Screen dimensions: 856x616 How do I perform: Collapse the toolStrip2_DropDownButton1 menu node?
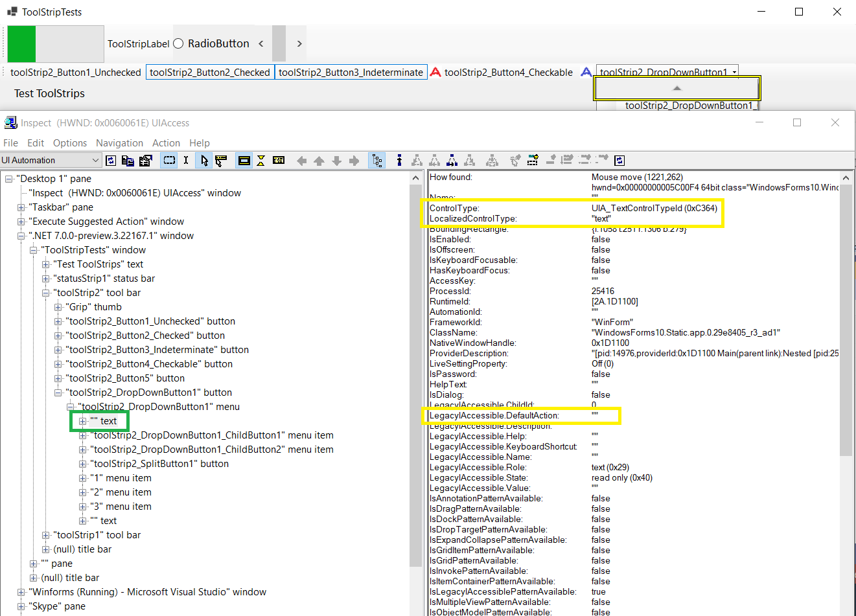point(69,406)
